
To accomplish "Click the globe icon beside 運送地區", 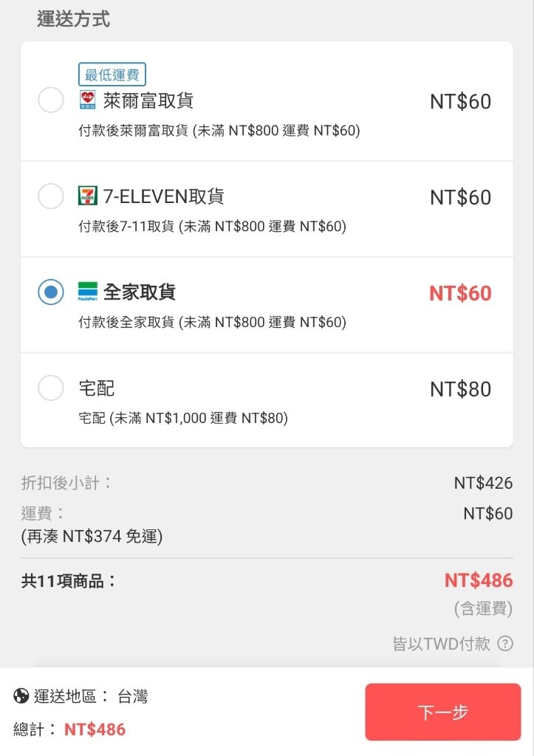I will (x=21, y=696).
